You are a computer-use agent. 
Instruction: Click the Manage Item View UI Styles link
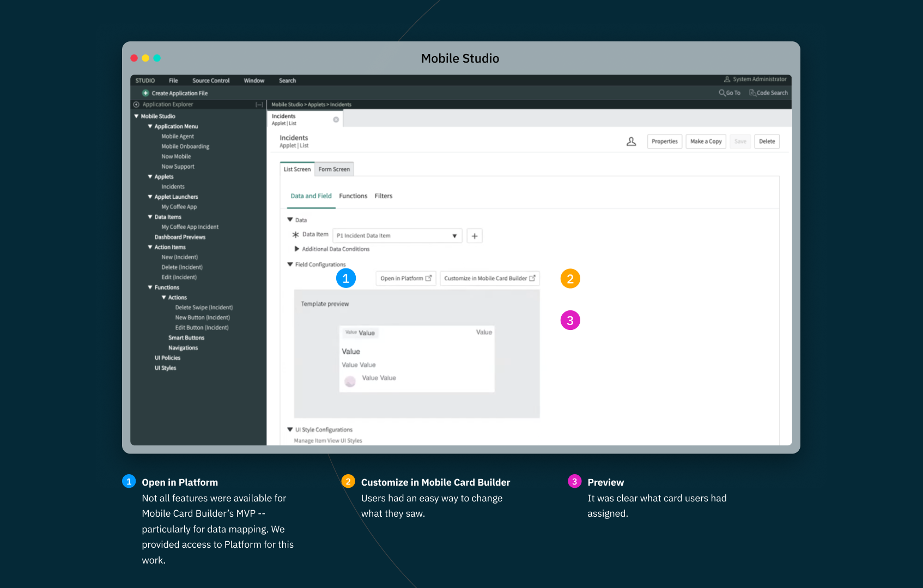click(x=328, y=441)
